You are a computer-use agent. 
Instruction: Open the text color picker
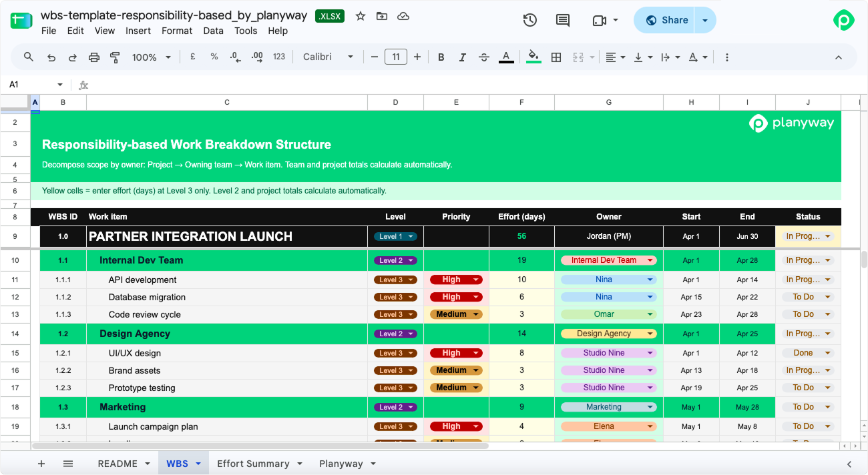point(506,57)
